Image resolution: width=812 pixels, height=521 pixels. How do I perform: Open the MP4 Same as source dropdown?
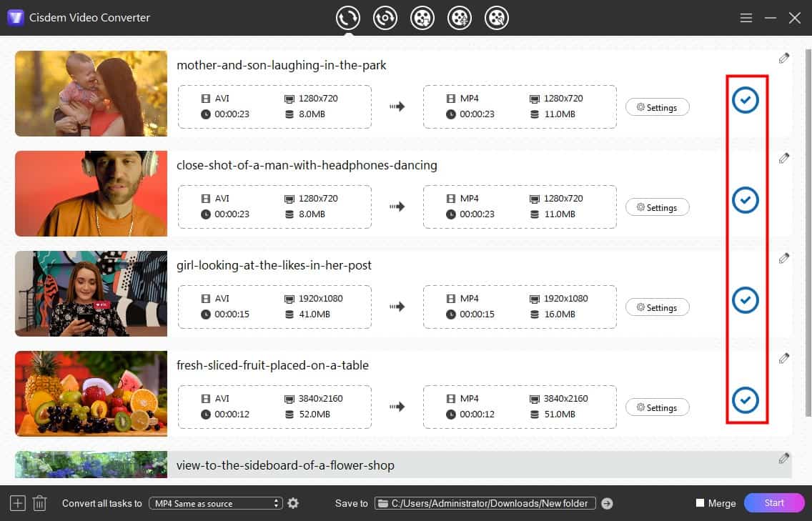pos(214,503)
